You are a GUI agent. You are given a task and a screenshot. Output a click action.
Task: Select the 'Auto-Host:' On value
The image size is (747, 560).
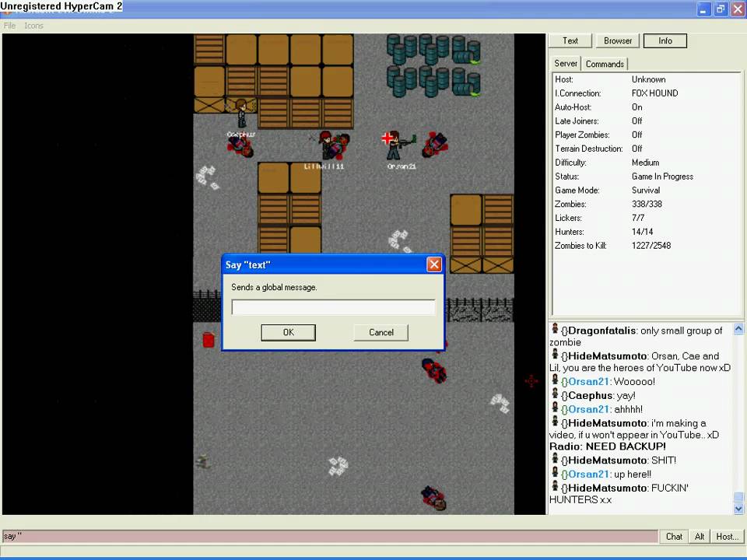coord(637,107)
